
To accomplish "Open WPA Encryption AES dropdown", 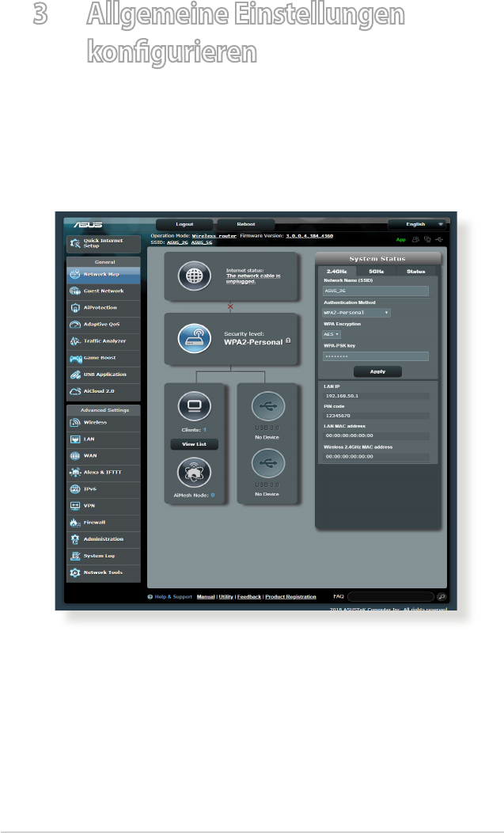I will pos(331,334).
